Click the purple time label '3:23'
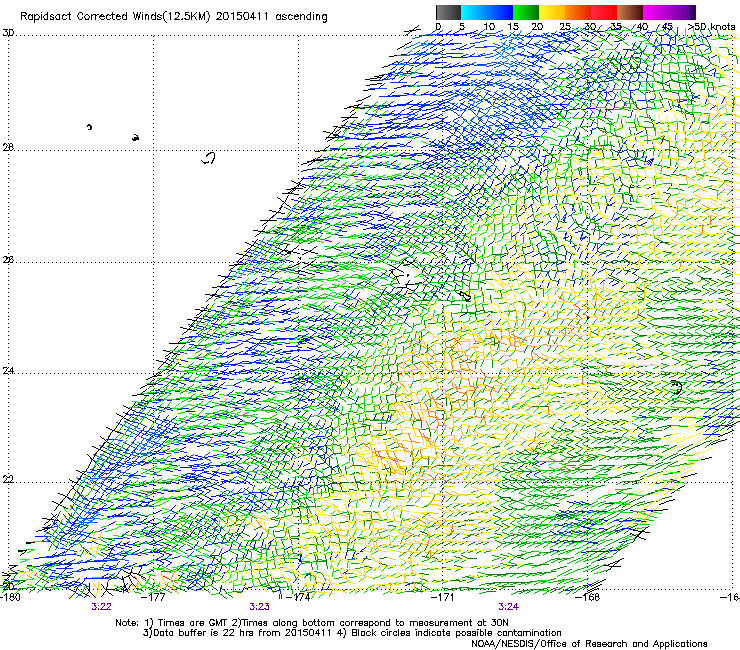 coord(260,607)
